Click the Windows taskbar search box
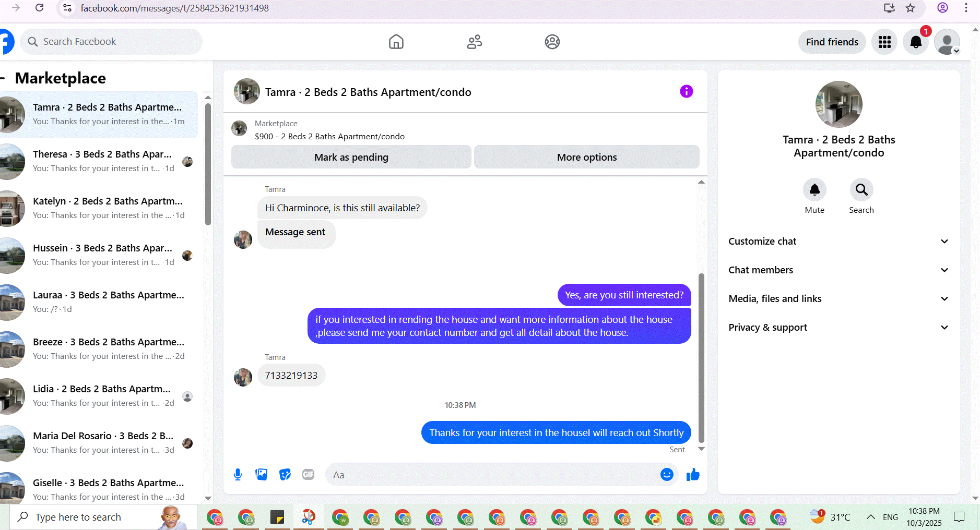The image size is (980, 530). [x=103, y=517]
